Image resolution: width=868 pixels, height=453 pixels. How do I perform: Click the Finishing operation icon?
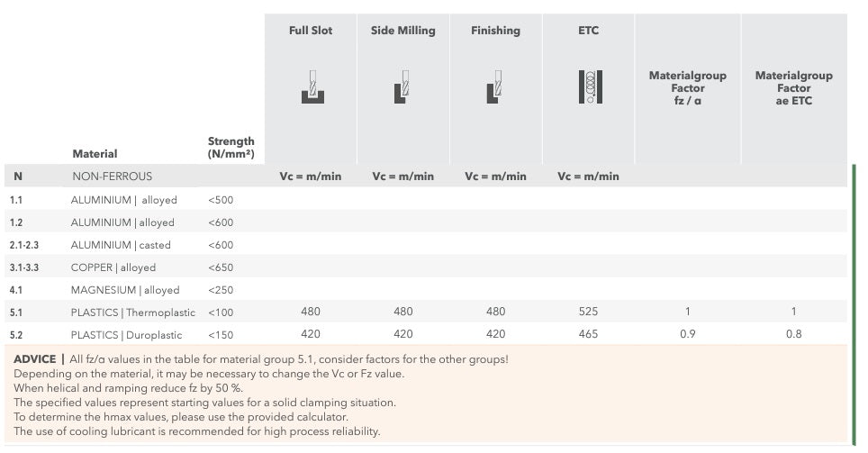[494, 87]
